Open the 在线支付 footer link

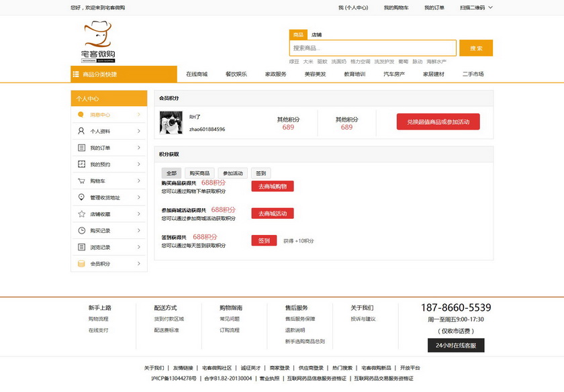pos(99,330)
